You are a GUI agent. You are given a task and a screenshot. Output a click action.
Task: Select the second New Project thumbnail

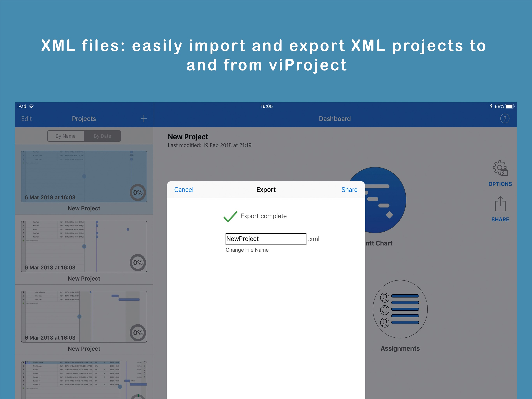pos(84,246)
